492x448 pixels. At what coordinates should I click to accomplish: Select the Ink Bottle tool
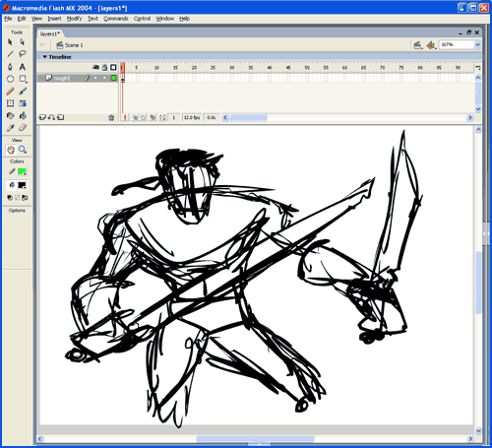10,115
